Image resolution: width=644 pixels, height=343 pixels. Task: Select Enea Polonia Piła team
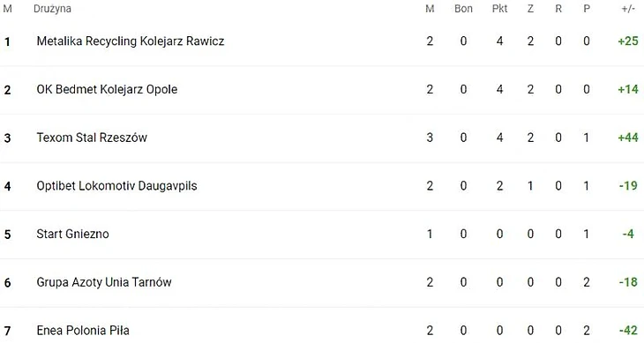pyautogui.click(x=83, y=331)
